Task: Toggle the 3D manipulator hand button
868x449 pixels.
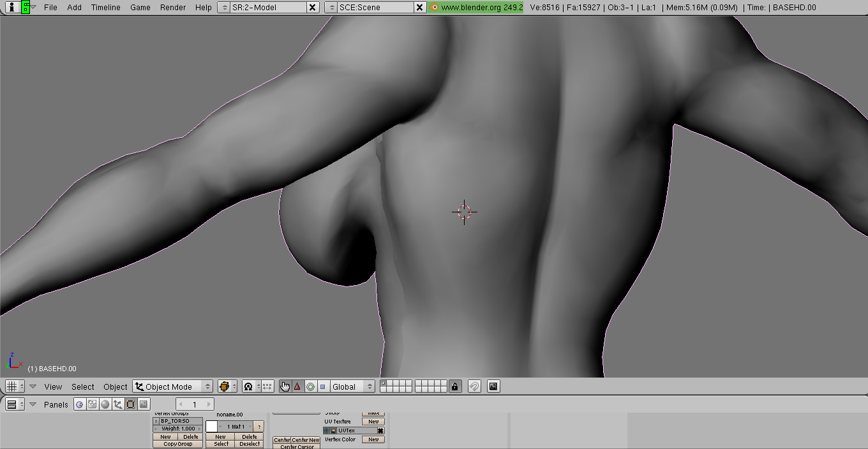Action: pyautogui.click(x=285, y=386)
